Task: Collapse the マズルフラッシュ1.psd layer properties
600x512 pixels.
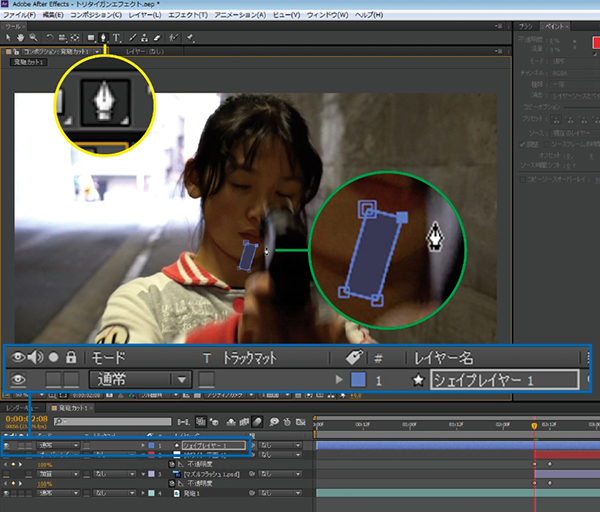Action: pos(143,474)
